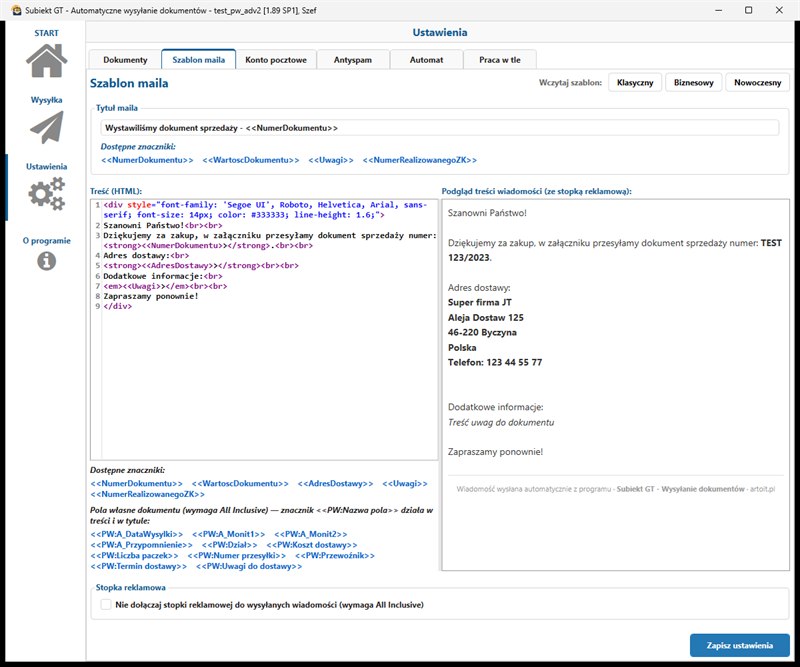Insert <<NumerDokumentu>> tag under mail title
Viewport: 800px width, 667px height.
(x=147, y=160)
